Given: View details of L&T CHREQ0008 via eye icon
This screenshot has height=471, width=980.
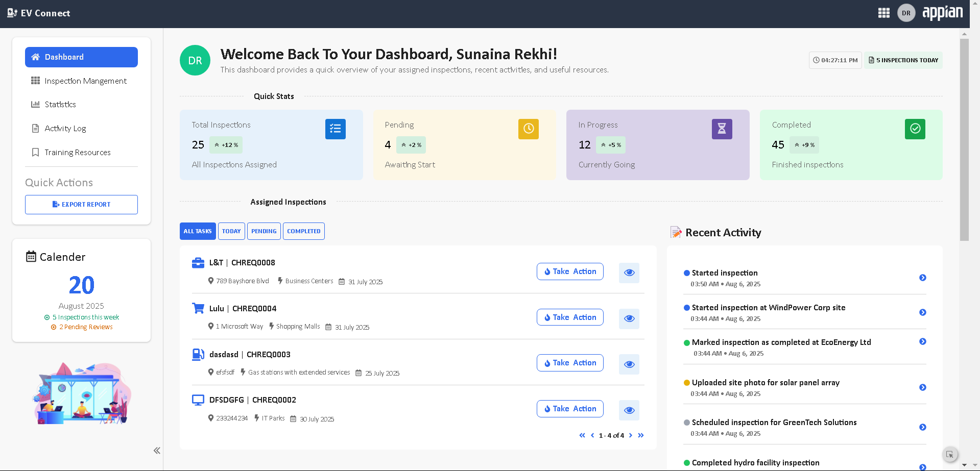Looking at the screenshot, I should tap(629, 272).
